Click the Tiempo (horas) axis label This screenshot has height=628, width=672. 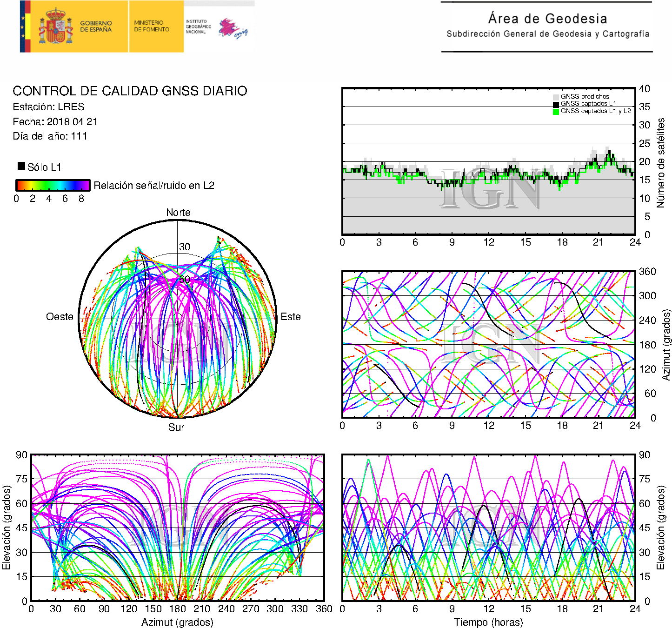[x=488, y=622]
